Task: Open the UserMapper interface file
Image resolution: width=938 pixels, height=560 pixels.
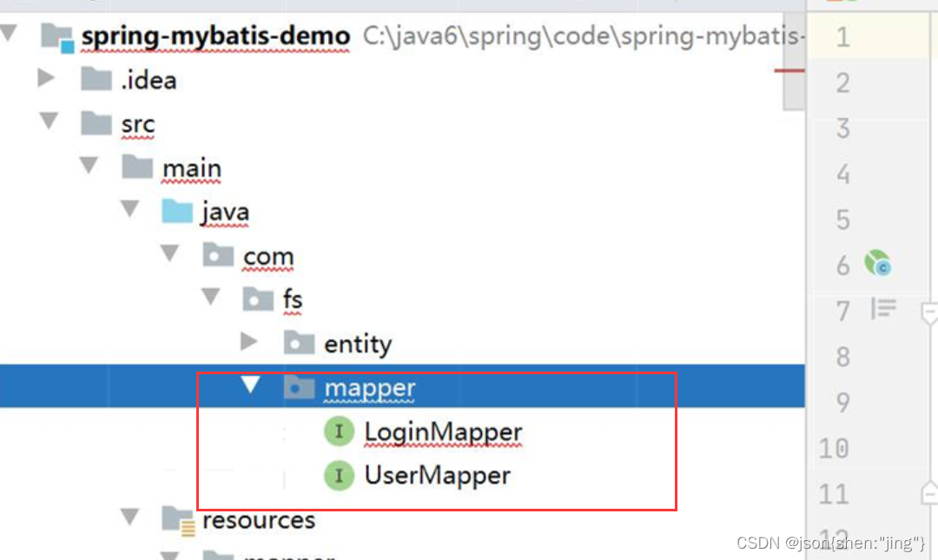Action: (x=437, y=476)
